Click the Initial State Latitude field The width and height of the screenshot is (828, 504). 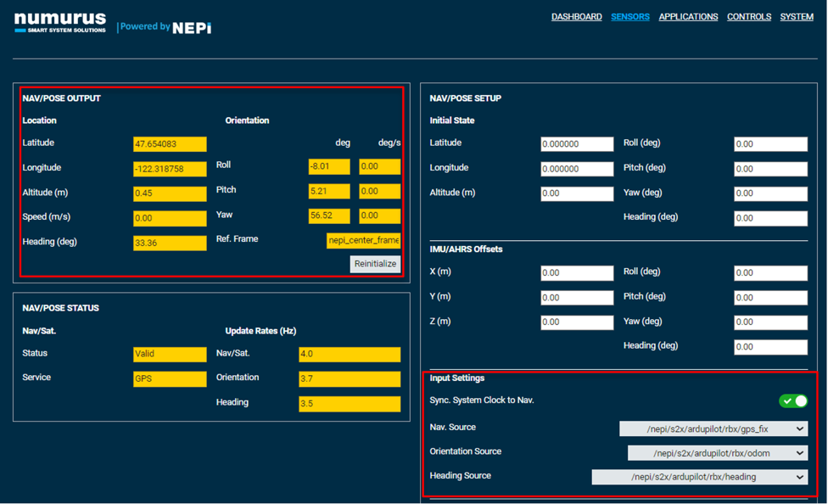tap(577, 143)
